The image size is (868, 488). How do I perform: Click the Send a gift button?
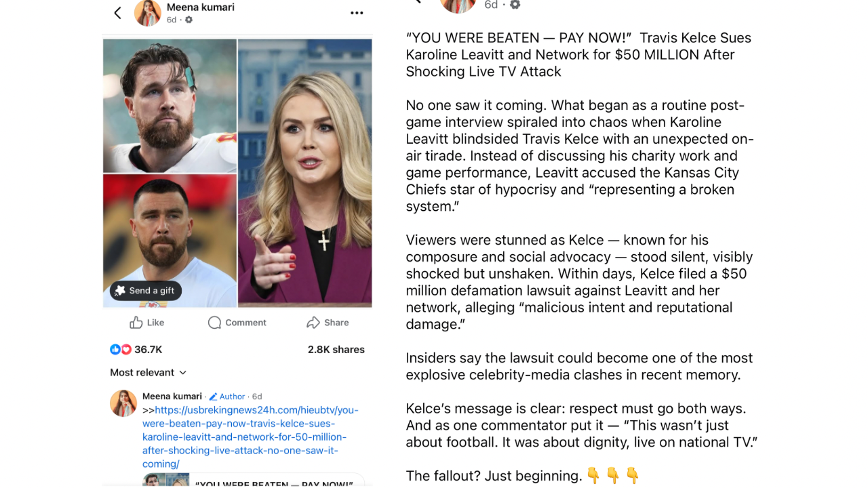(146, 291)
